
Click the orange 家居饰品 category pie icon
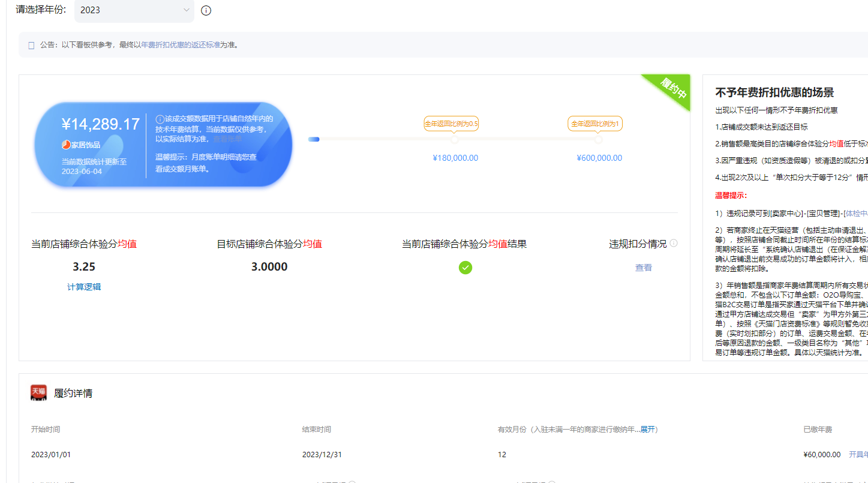[66, 145]
